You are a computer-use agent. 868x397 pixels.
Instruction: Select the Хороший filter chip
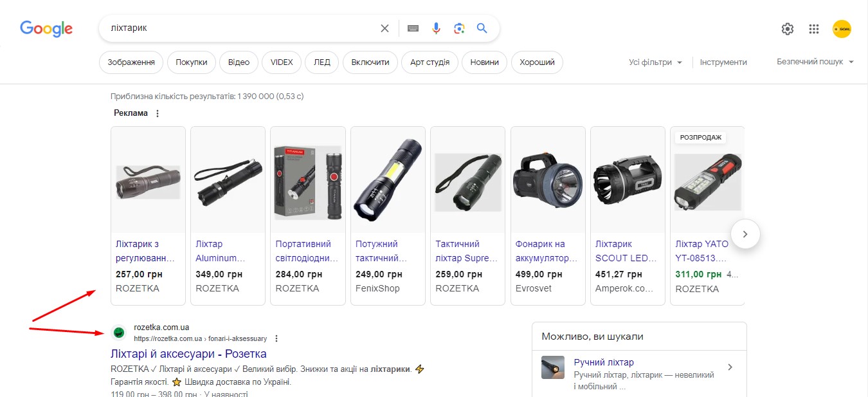tap(537, 62)
